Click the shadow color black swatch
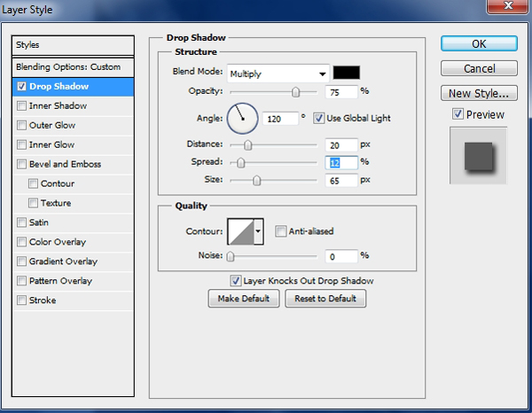The image size is (532, 413). (347, 73)
